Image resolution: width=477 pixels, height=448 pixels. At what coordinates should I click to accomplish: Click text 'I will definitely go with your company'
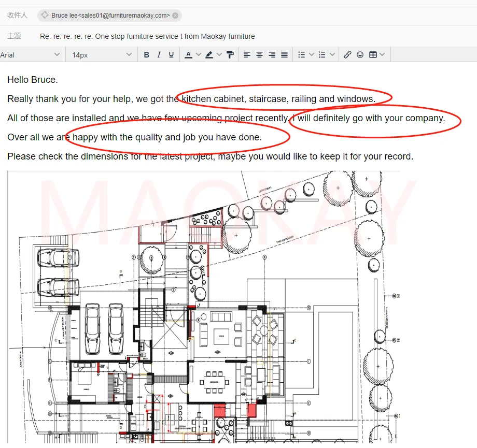(x=368, y=118)
